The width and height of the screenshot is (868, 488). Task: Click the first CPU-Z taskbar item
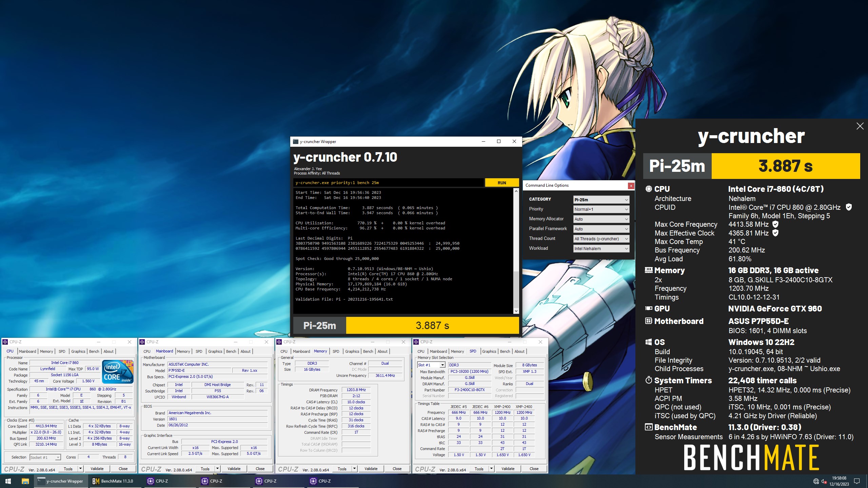pos(170,481)
